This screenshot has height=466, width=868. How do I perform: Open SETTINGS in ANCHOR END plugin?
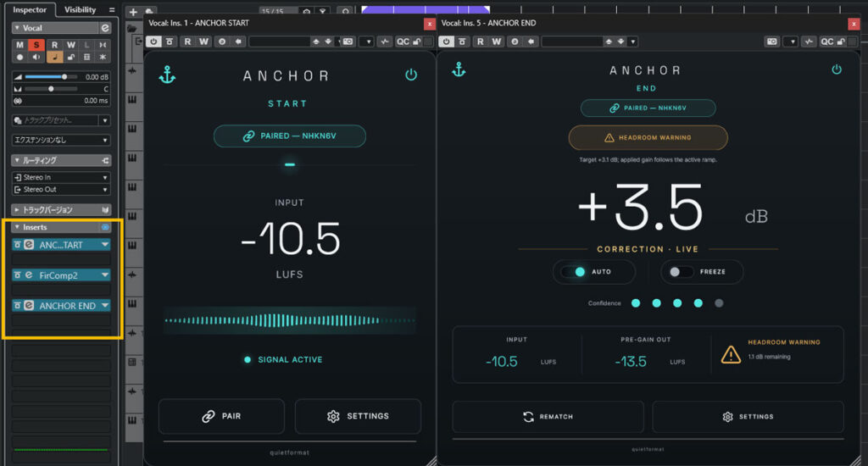748,417
